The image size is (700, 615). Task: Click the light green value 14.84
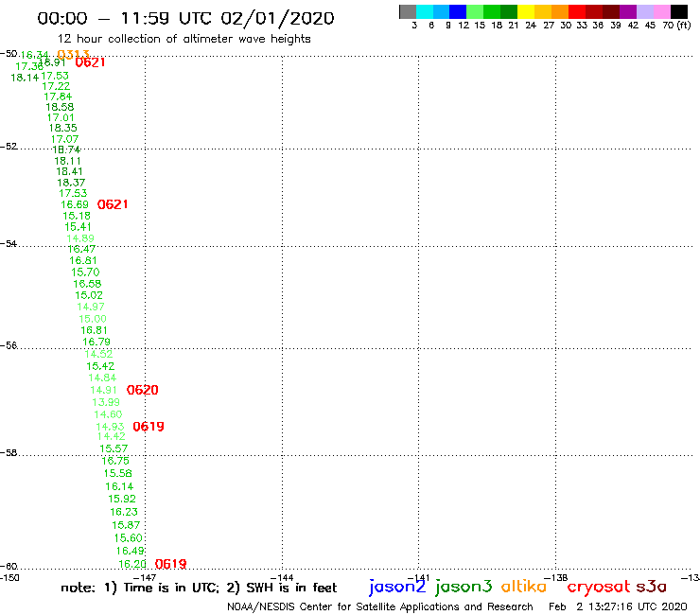coord(102,378)
